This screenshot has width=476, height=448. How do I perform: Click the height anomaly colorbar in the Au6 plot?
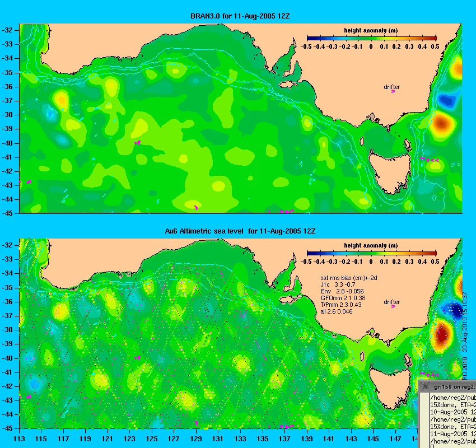372,253
